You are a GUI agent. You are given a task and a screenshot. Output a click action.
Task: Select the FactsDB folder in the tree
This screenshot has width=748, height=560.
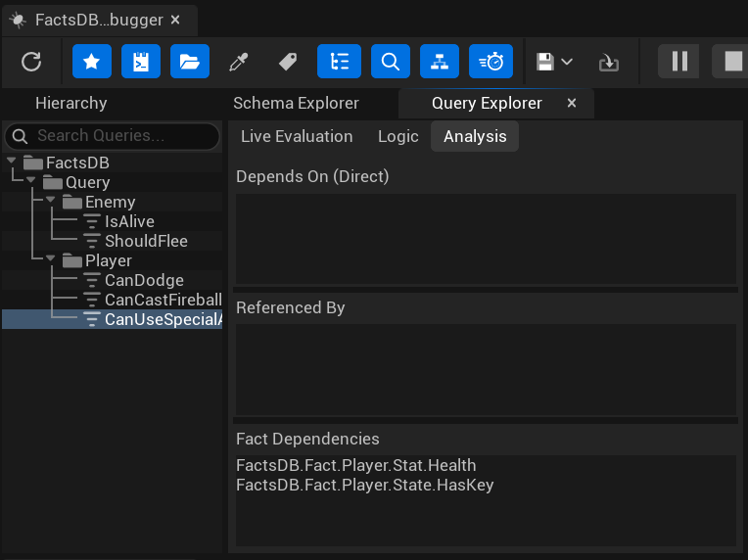(x=77, y=163)
